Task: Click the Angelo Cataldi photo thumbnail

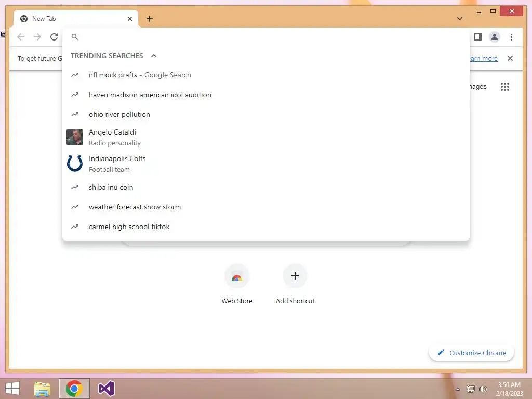Action: (x=75, y=137)
